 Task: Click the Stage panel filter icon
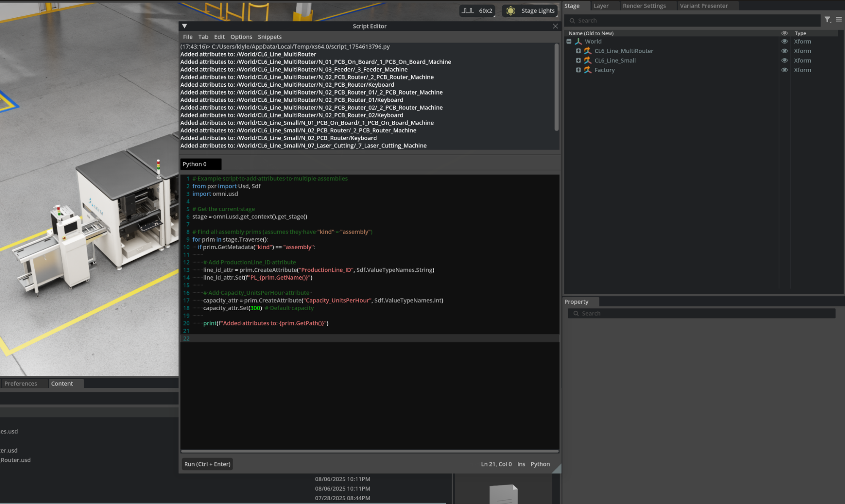coord(827,19)
